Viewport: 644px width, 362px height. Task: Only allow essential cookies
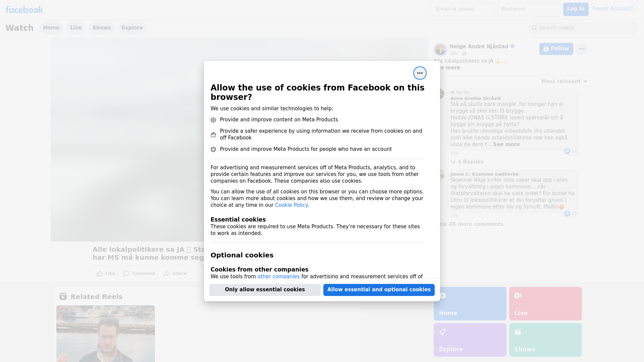265,290
